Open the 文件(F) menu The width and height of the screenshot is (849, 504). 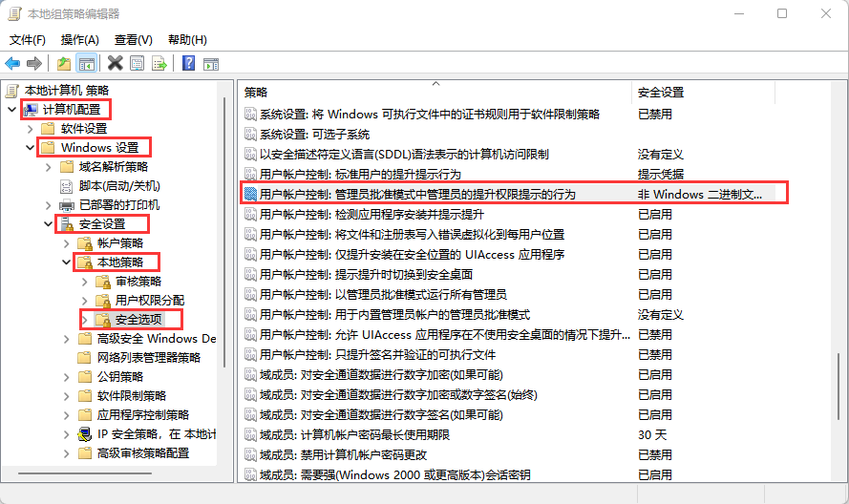28,39
